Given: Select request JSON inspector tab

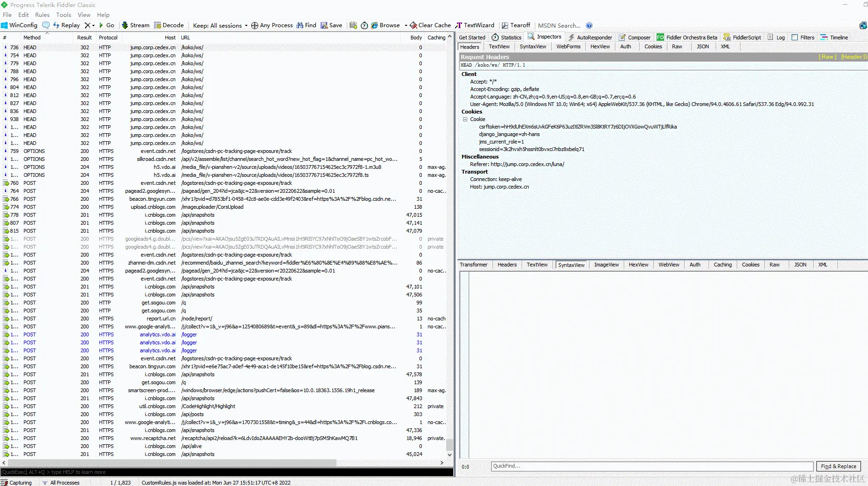Looking at the screenshot, I should 703,46.
